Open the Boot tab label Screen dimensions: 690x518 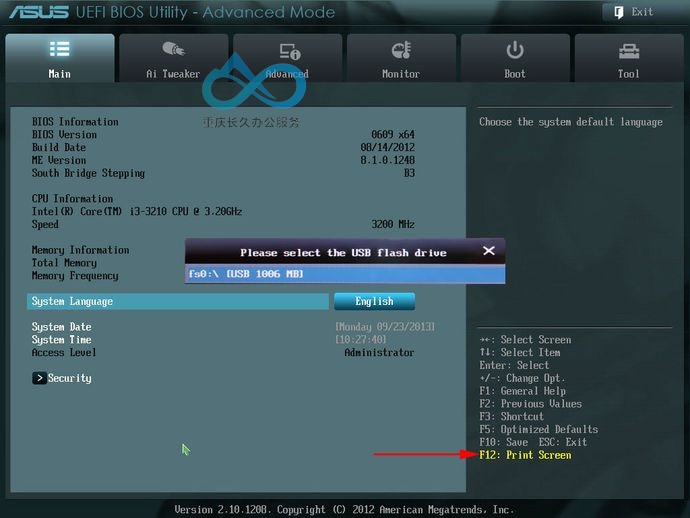point(515,74)
